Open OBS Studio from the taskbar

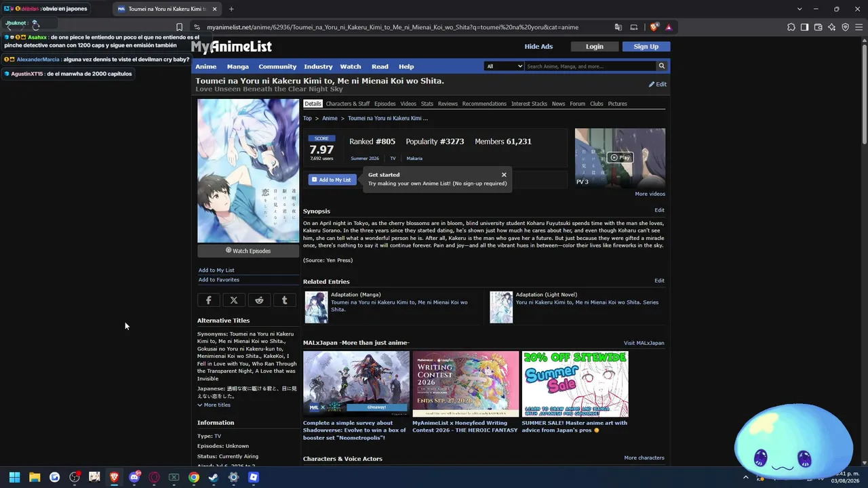[75, 477]
